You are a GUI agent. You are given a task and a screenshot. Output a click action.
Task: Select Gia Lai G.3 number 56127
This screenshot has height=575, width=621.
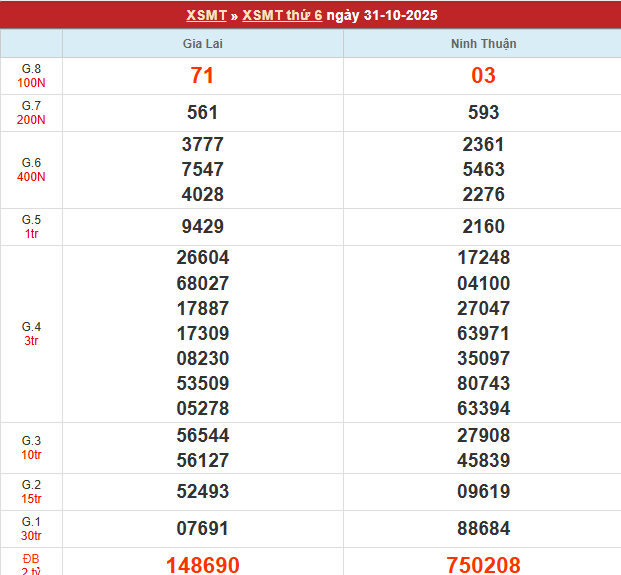[x=202, y=461]
